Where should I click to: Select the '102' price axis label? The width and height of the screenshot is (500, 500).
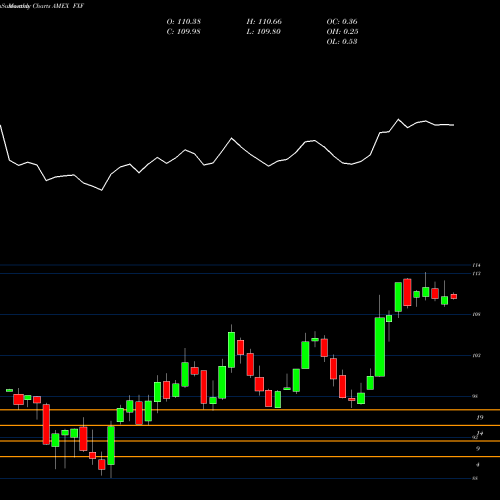476,356
